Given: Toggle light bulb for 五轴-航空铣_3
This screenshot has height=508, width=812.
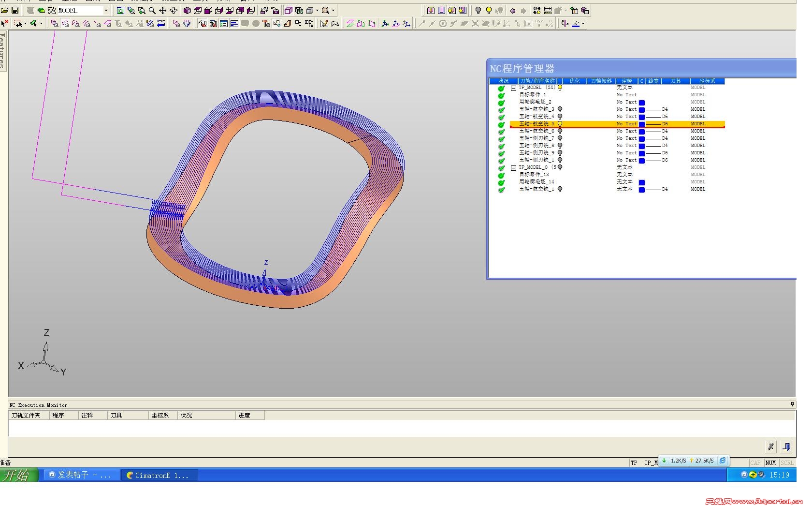Looking at the screenshot, I should (x=560, y=109).
